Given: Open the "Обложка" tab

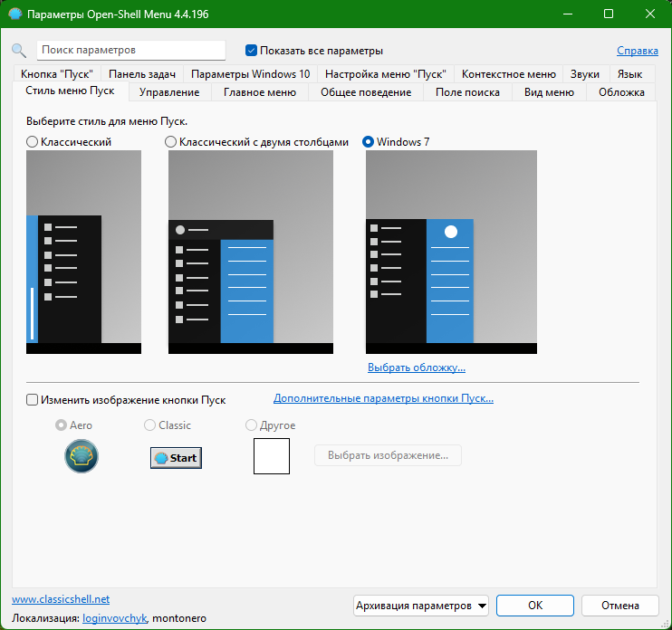Looking at the screenshot, I should coord(621,92).
